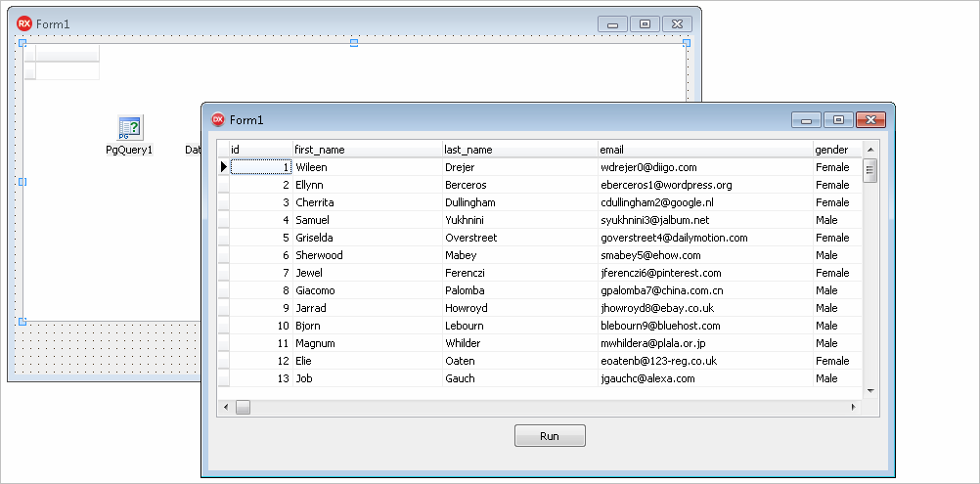Minimize the front Form1 window
The image size is (980, 484).
pyautogui.click(x=806, y=120)
